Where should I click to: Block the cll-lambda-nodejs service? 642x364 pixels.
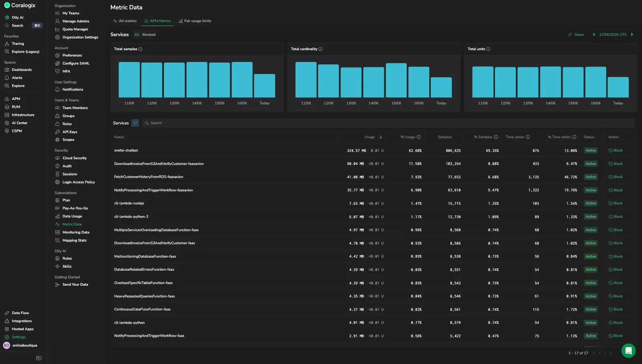coord(616,203)
